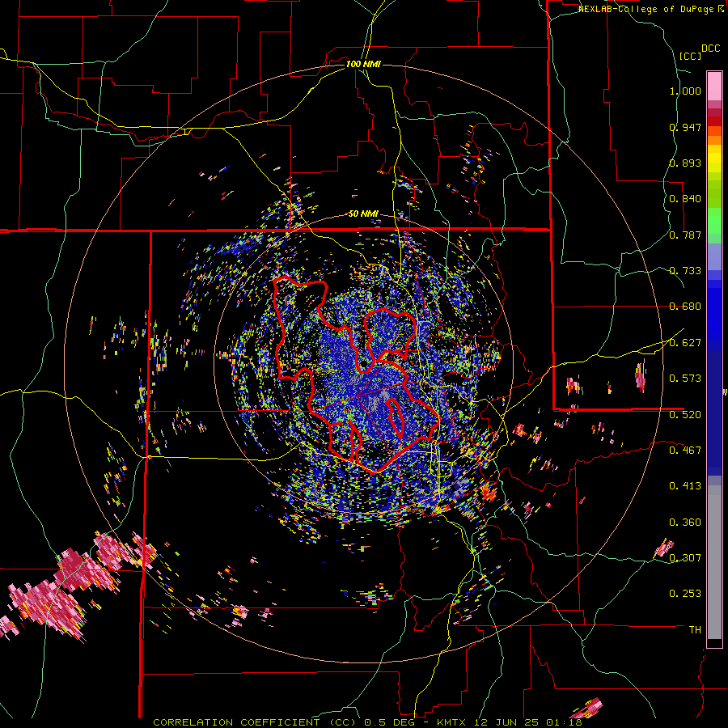The image size is (728, 728).
Task: Click the 0.733 scale value
Action: point(685,271)
